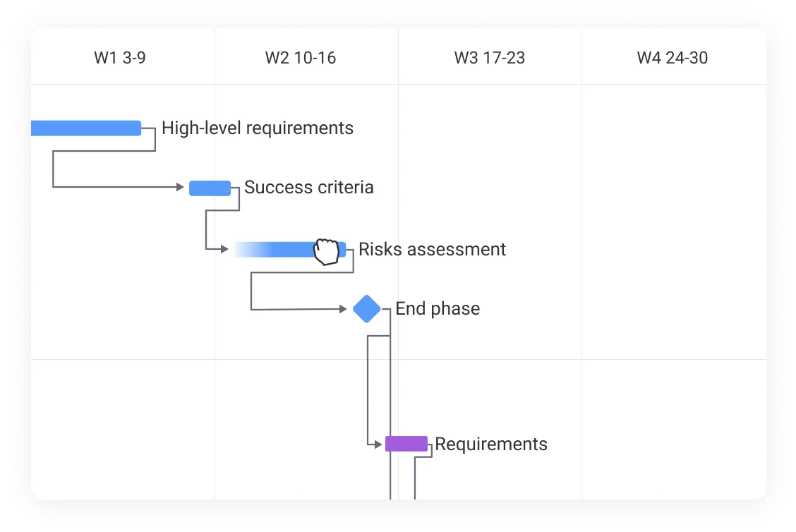Viewport: 796px width, 532px height.
Task: Select the W2 10-16 week header
Action: (x=301, y=58)
